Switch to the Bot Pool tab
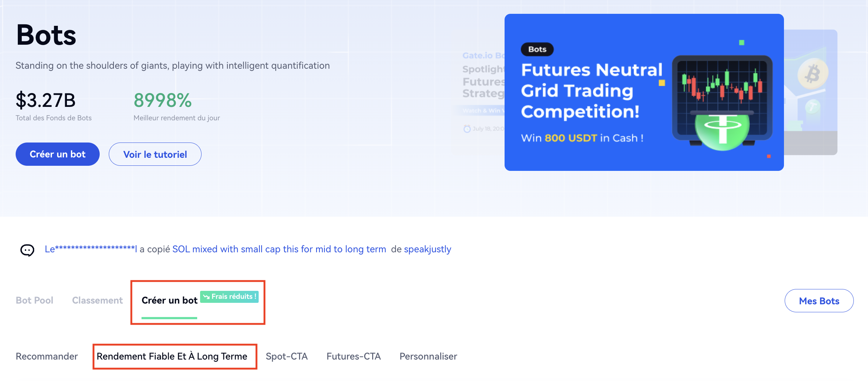 (x=35, y=300)
